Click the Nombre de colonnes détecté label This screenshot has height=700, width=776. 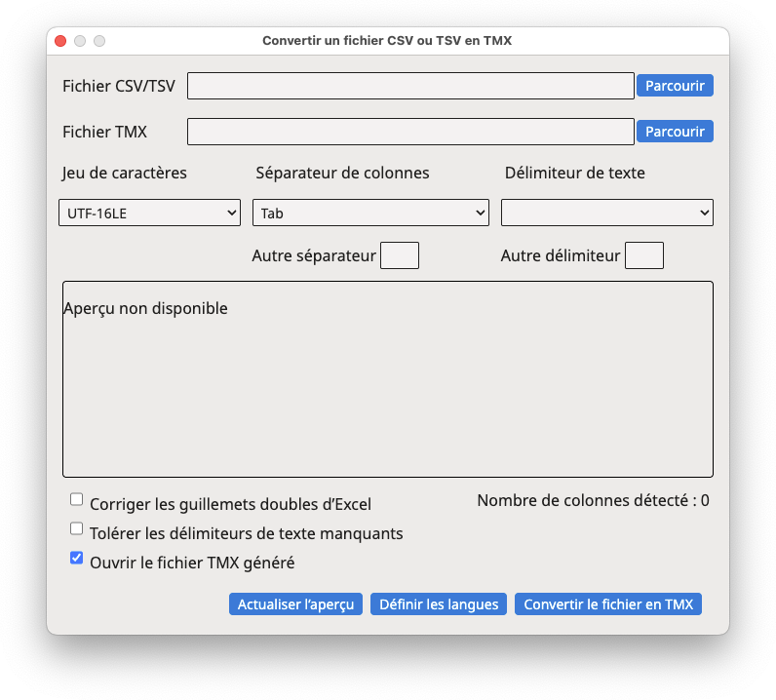point(593,500)
